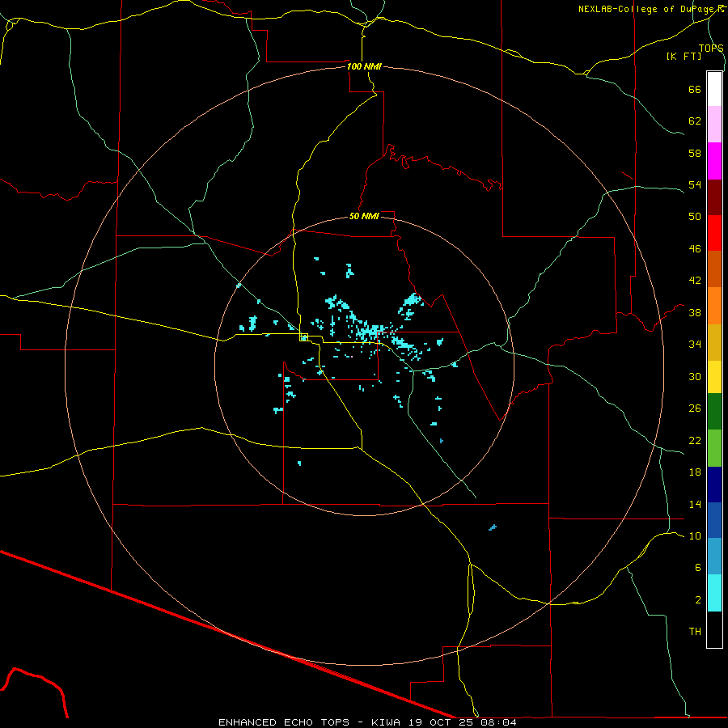Viewport: 728px width, 728px height.
Task: Select the gold 38 kft legend swatch
Action: pyautogui.click(x=714, y=343)
